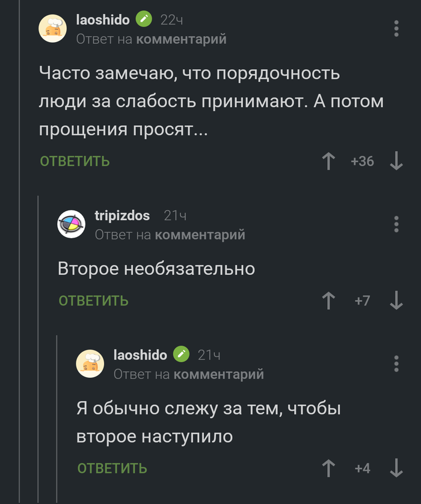Toggle upvote on tripizdos's comment

coord(328,301)
